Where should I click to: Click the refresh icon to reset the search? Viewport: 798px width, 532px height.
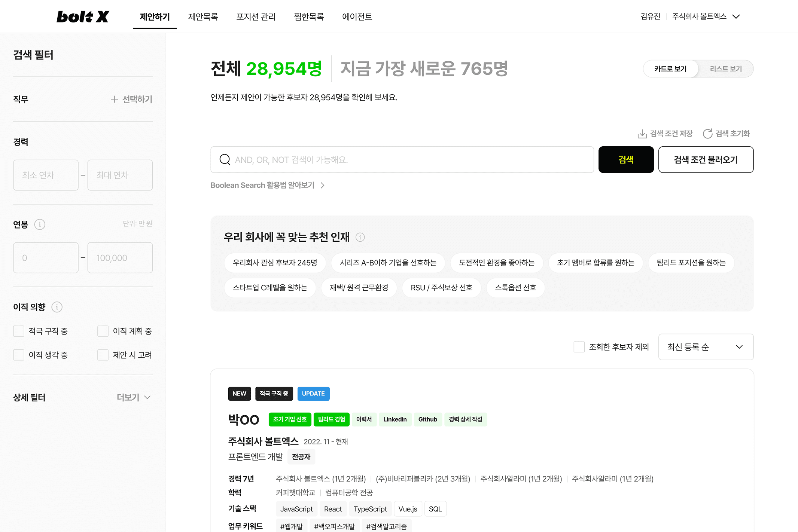(x=707, y=134)
